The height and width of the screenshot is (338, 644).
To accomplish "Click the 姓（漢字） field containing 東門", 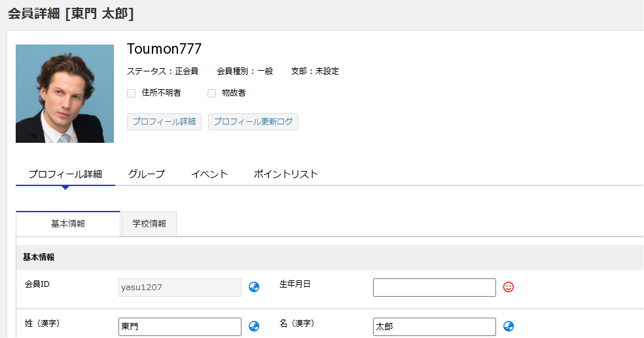I will click(179, 326).
